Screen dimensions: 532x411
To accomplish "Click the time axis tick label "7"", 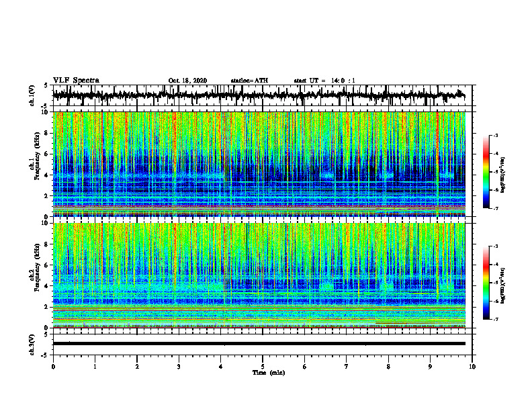I will (347, 367).
